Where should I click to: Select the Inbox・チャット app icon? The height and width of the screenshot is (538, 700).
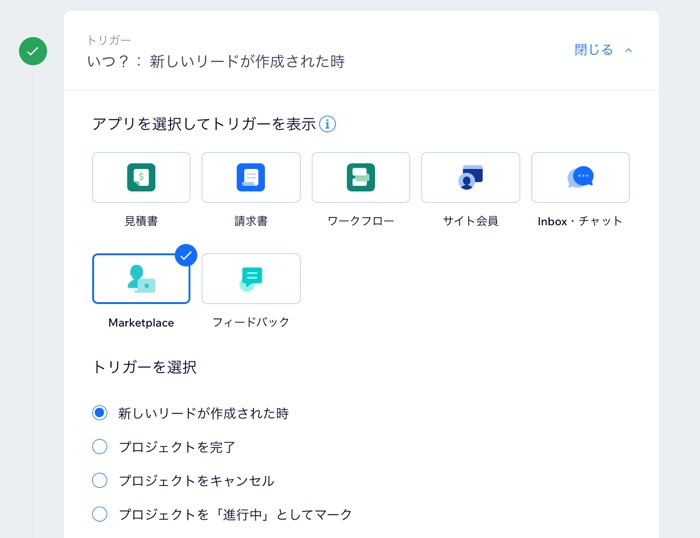pos(580,178)
